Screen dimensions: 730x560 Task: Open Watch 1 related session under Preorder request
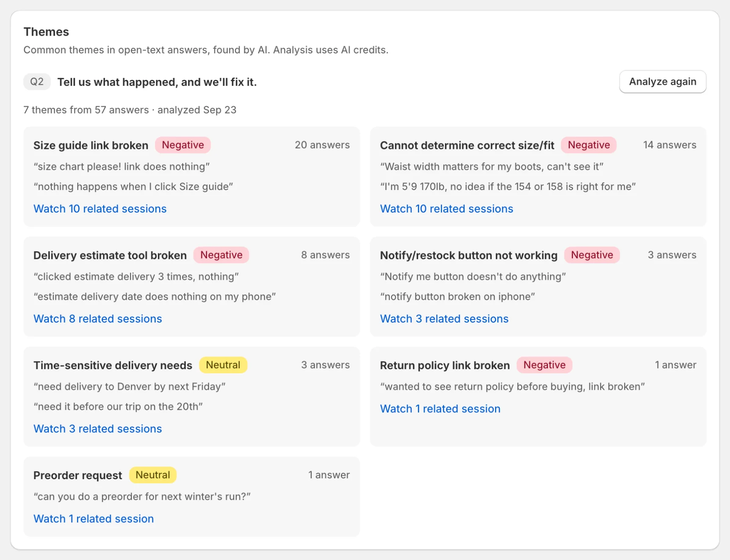(x=94, y=519)
